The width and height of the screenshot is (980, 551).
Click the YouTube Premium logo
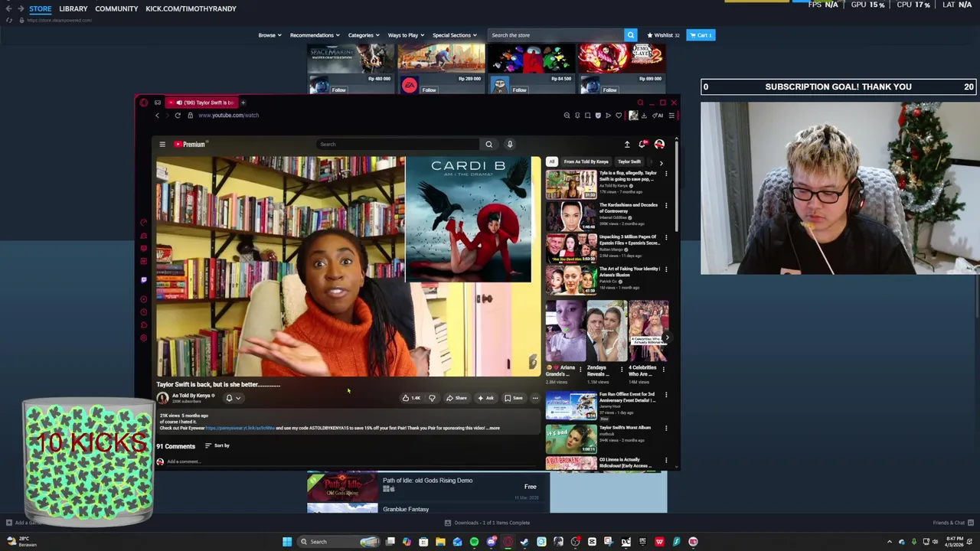coord(189,144)
